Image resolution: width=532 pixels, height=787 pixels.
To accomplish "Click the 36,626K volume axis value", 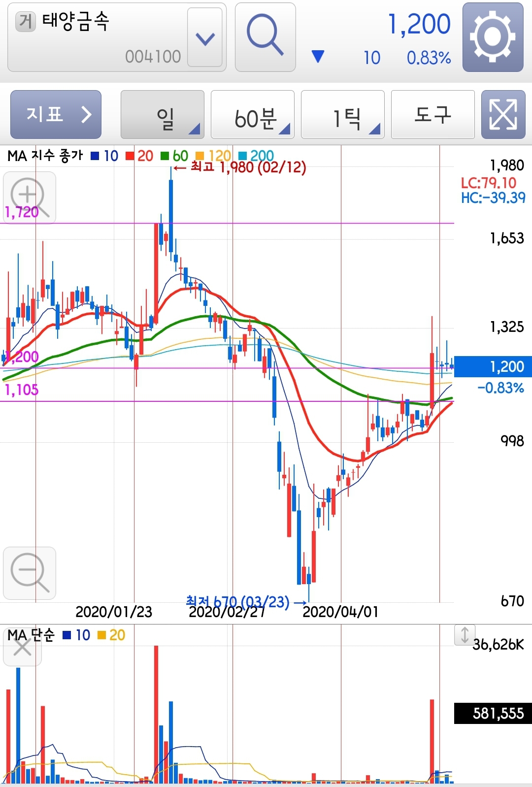I will coord(498,645).
